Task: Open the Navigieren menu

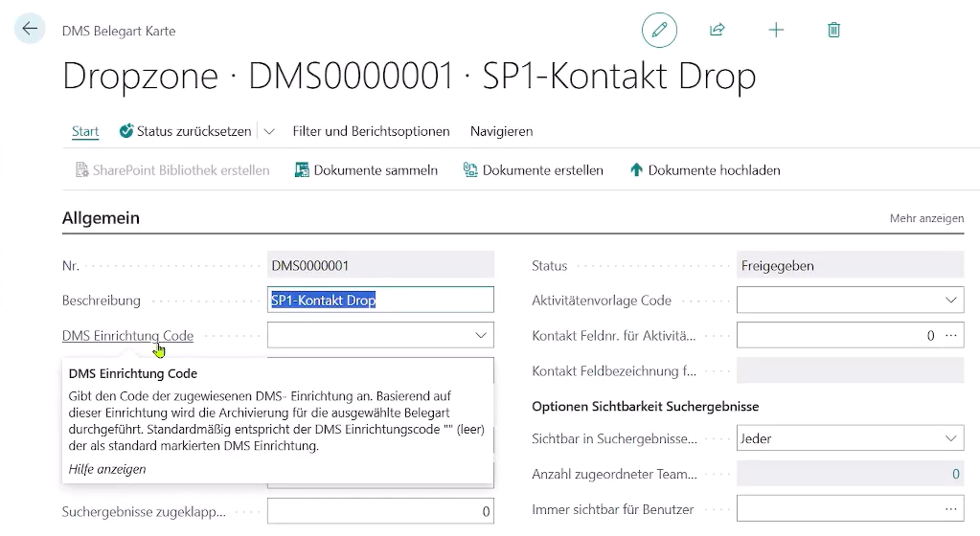Action: (x=501, y=131)
